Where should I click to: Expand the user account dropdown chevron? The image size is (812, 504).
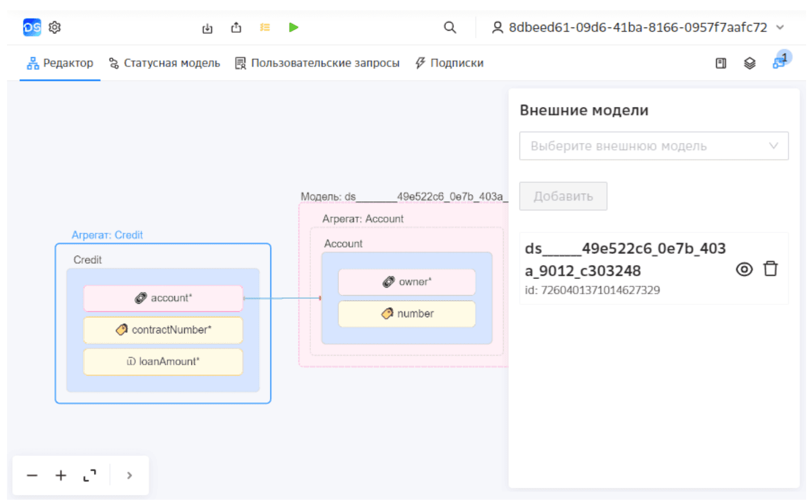click(x=780, y=28)
